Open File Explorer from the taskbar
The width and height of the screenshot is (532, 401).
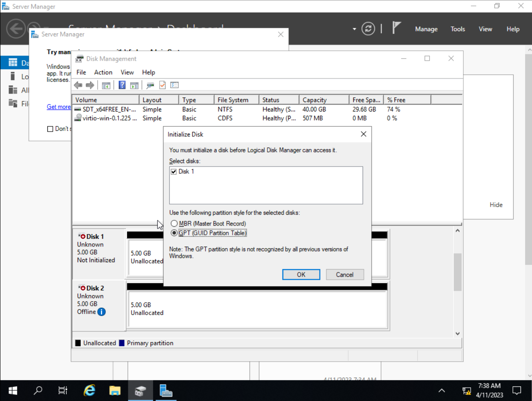coord(115,390)
